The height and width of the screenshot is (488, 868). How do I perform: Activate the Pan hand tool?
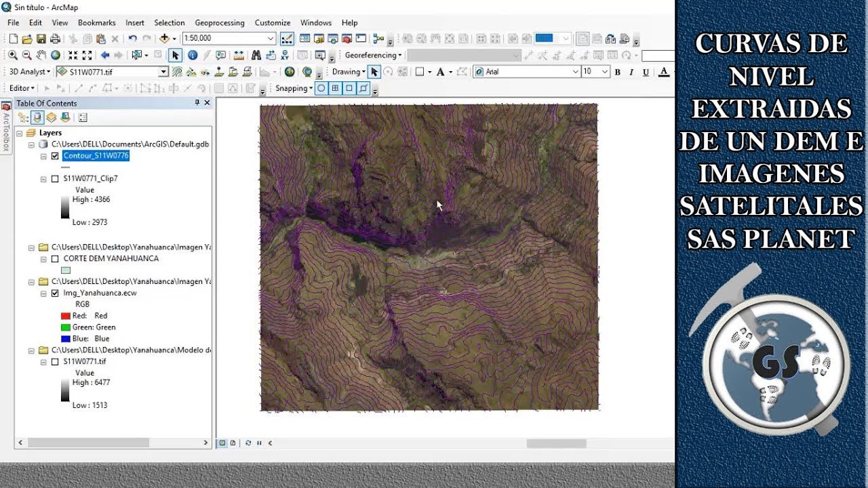[x=41, y=55]
